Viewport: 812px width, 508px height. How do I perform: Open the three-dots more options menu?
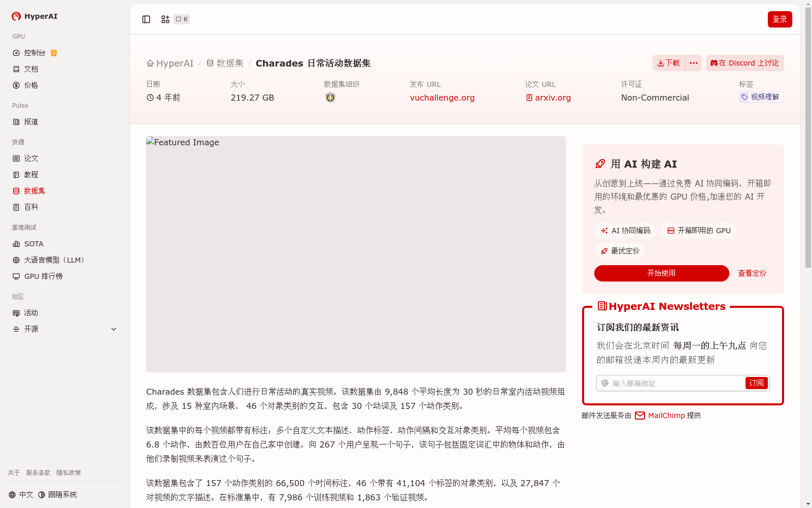click(694, 63)
